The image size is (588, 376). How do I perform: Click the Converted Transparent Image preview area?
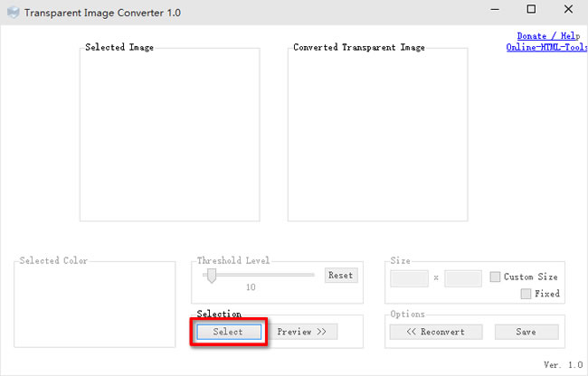377,135
